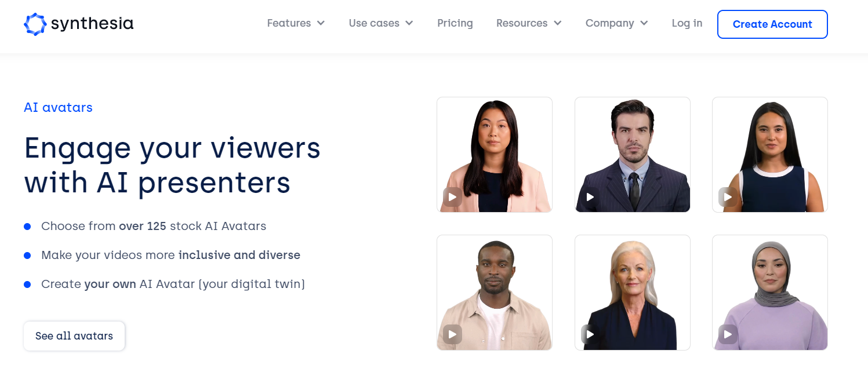This screenshot has height=383, width=868.
Task: Select the pinstripe suit man thumbnail
Action: click(x=633, y=155)
